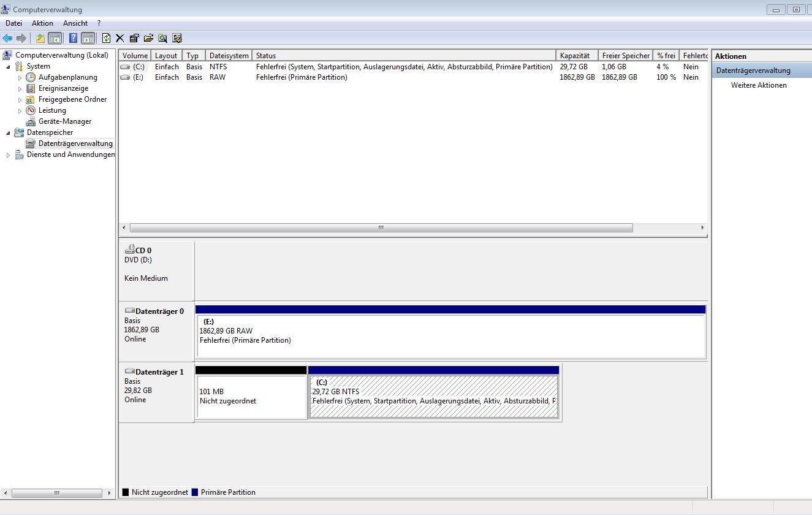Viewport: 812px width, 515px height.
Task: Click volume list scrollbar left arrow
Action: [124, 227]
